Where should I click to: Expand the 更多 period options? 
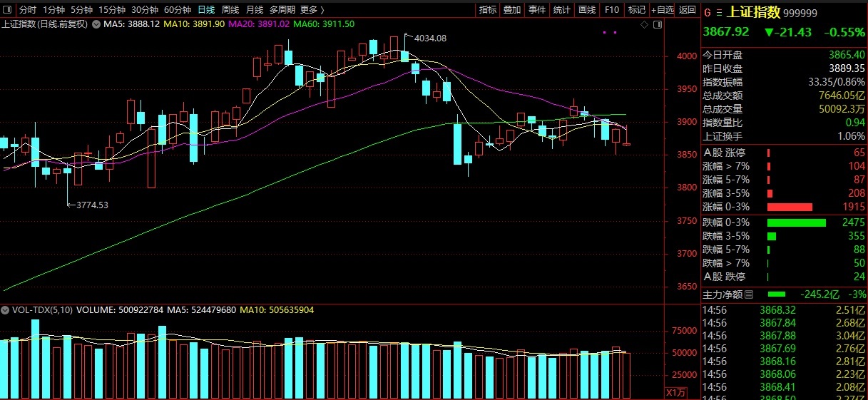(312, 10)
